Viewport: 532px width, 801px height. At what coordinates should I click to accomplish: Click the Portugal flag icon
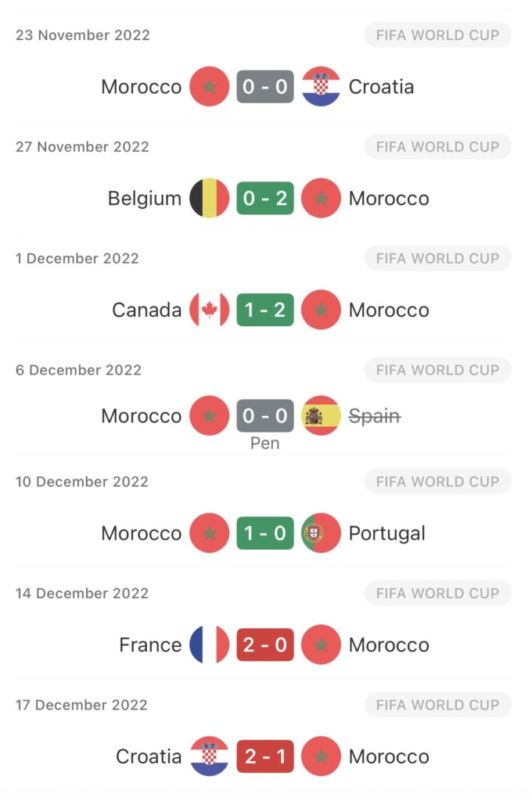click(x=321, y=533)
